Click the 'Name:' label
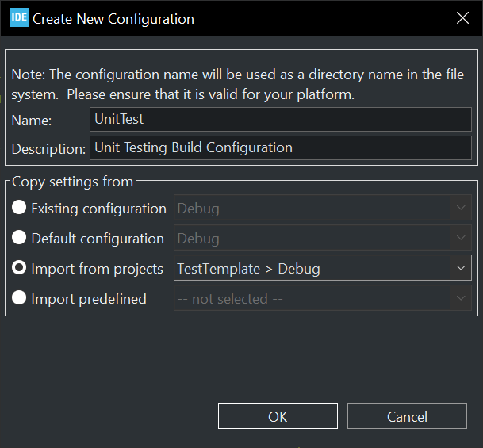Viewport: 483px width, 448px height. pyautogui.click(x=32, y=121)
